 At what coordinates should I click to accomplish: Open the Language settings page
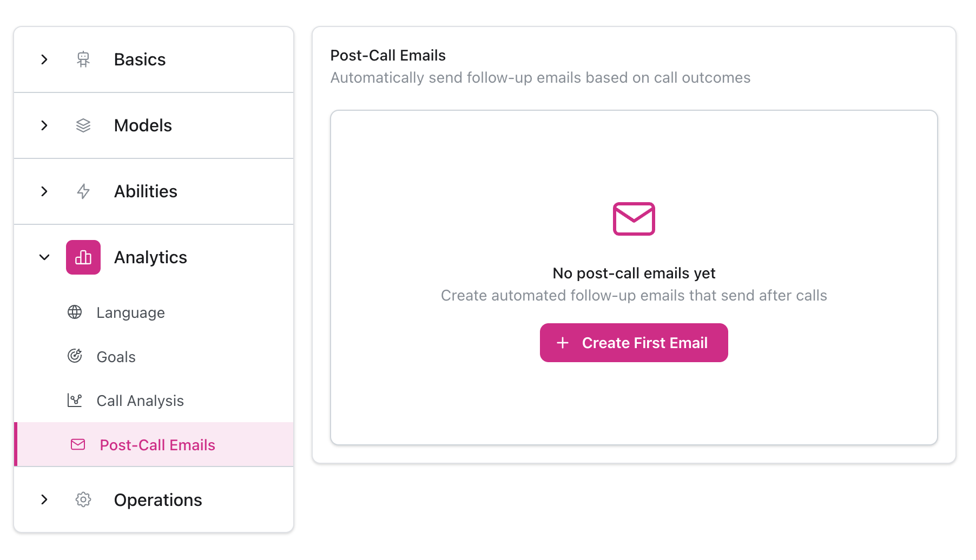tap(130, 312)
